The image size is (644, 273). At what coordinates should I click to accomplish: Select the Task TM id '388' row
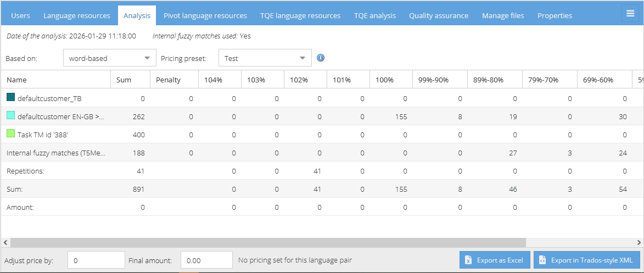(44, 135)
